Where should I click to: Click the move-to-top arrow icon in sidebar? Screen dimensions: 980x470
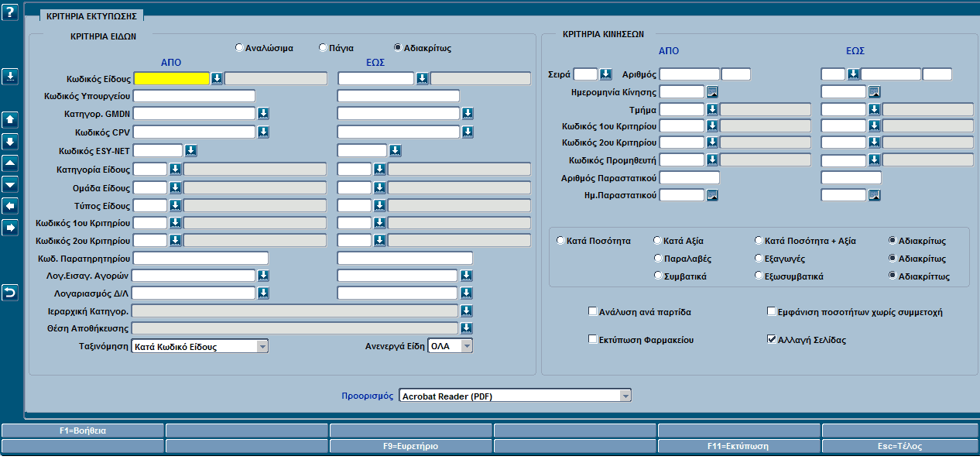[x=10, y=120]
